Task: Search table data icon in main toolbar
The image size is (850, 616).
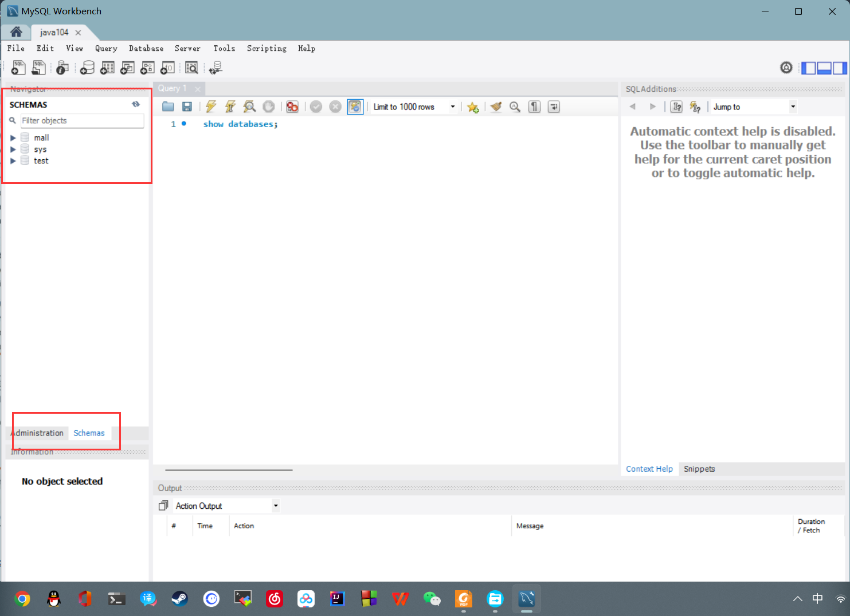Action: (191, 68)
